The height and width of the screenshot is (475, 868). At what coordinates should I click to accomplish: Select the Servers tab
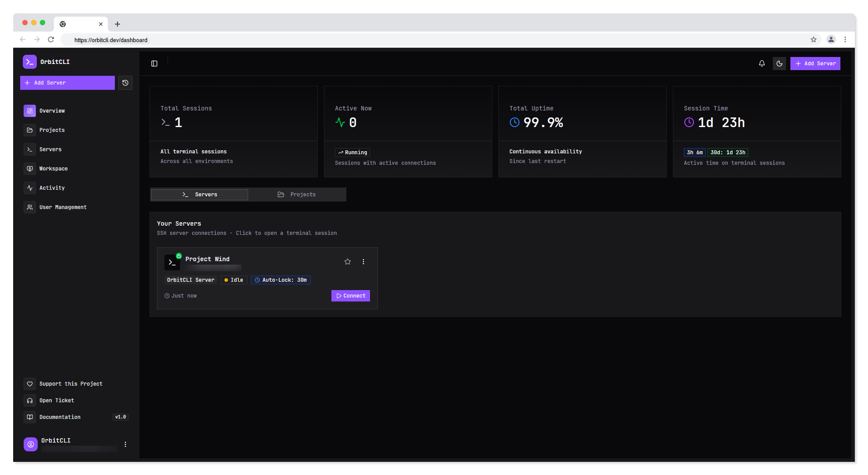[x=199, y=194]
